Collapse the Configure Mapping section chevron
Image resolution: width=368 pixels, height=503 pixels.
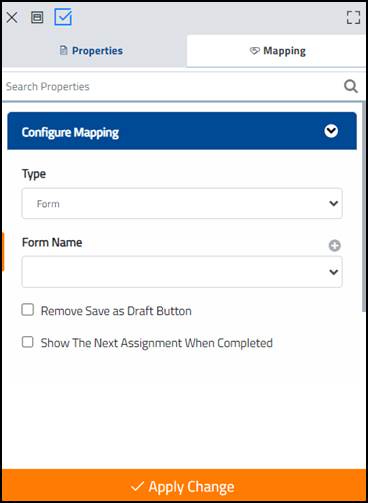point(331,131)
